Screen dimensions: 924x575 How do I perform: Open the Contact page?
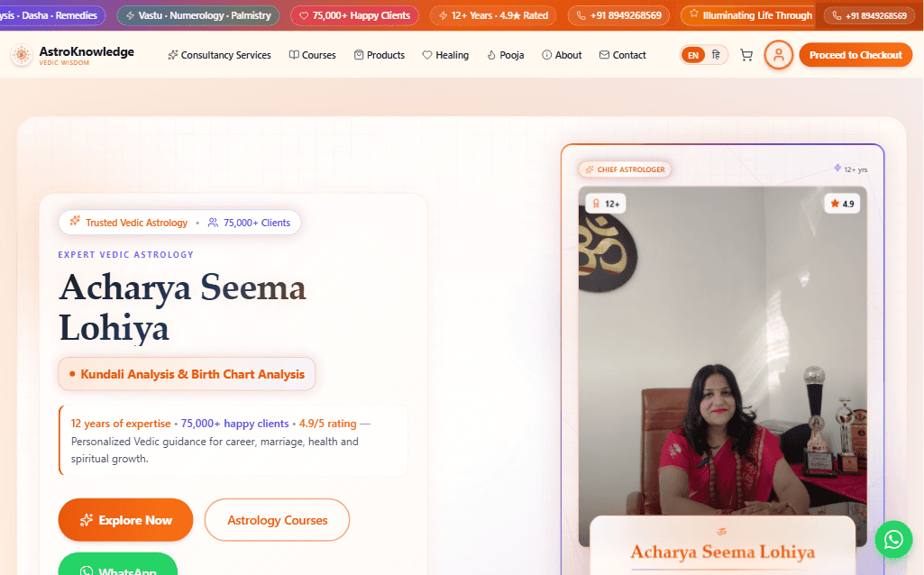[622, 55]
